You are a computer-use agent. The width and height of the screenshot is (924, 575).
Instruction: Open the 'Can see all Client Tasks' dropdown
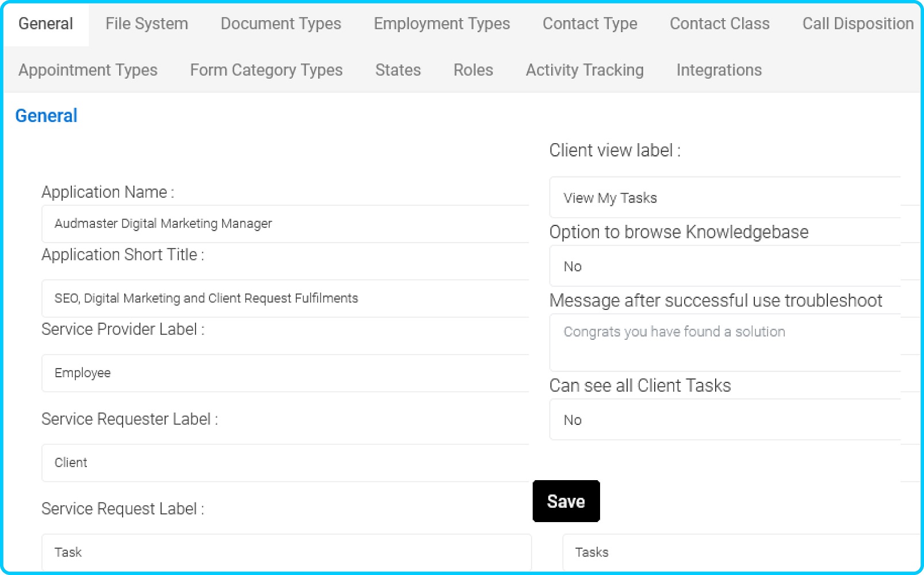click(x=725, y=420)
